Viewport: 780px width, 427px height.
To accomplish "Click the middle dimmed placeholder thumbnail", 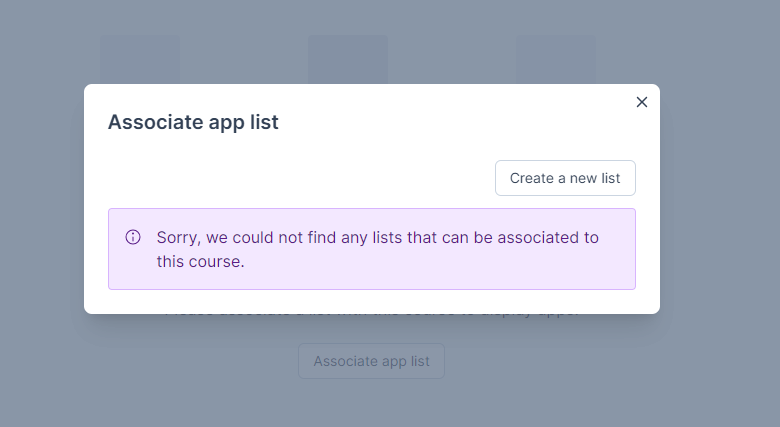I will pyautogui.click(x=348, y=59).
